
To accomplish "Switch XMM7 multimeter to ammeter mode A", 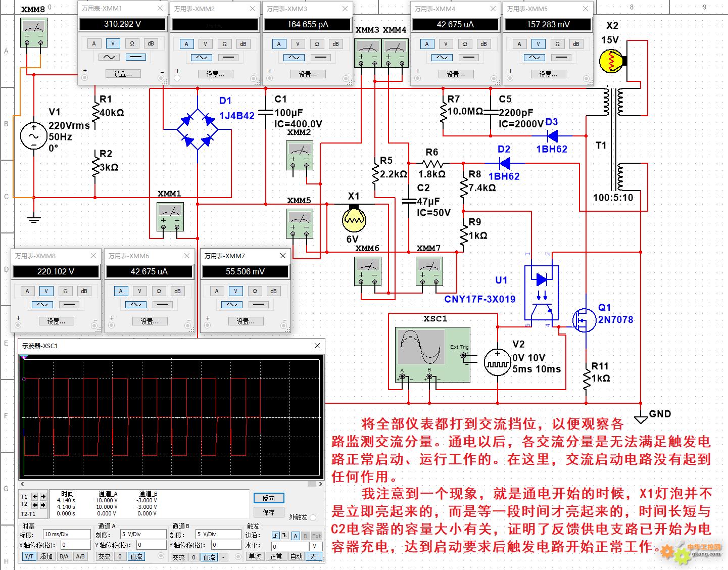I will click(x=217, y=291).
